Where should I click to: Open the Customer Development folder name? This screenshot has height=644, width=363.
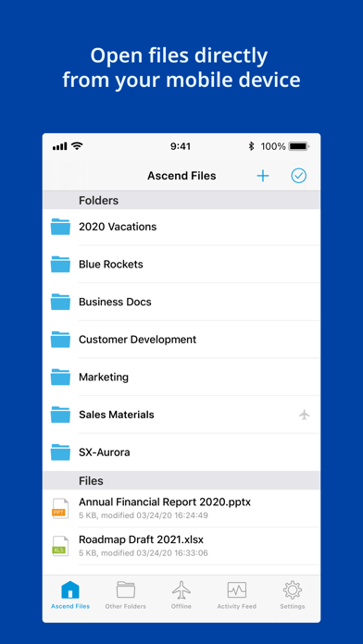pos(138,340)
